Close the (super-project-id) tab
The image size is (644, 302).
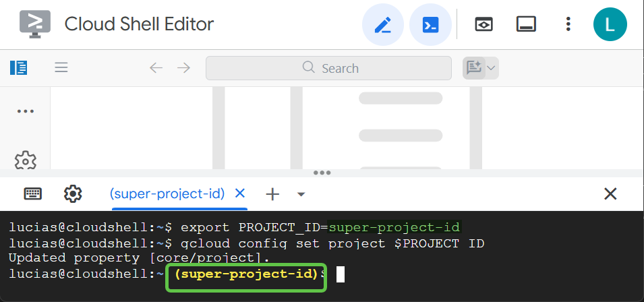pyautogui.click(x=239, y=193)
